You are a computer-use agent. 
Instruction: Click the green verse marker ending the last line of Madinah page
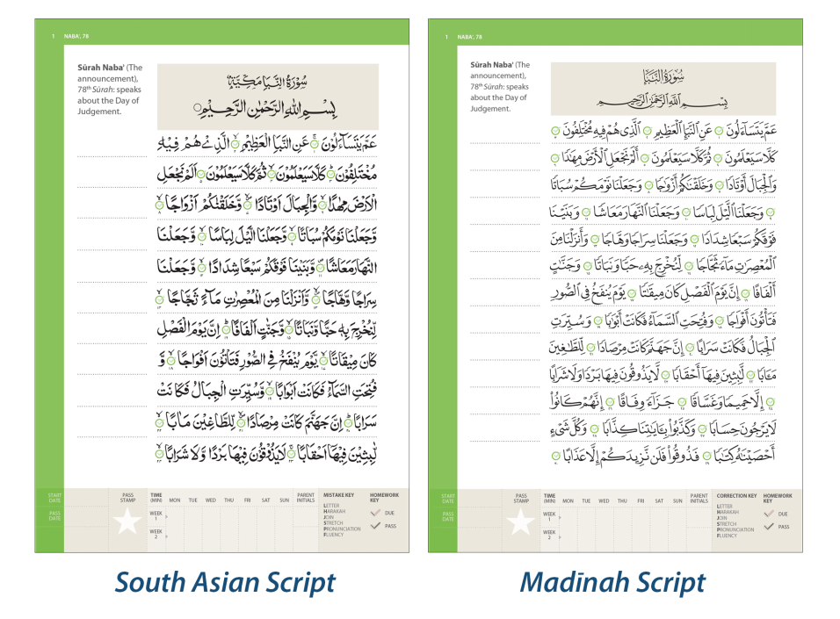[555, 457]
